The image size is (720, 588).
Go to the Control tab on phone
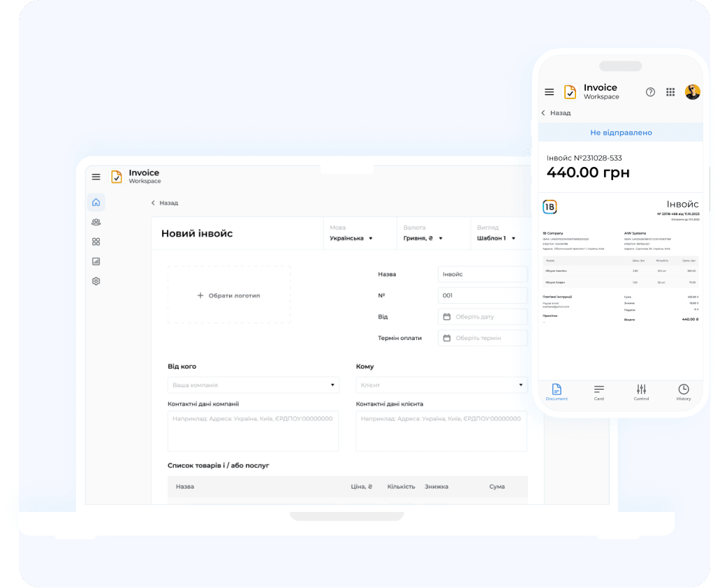tap(641, 392)
